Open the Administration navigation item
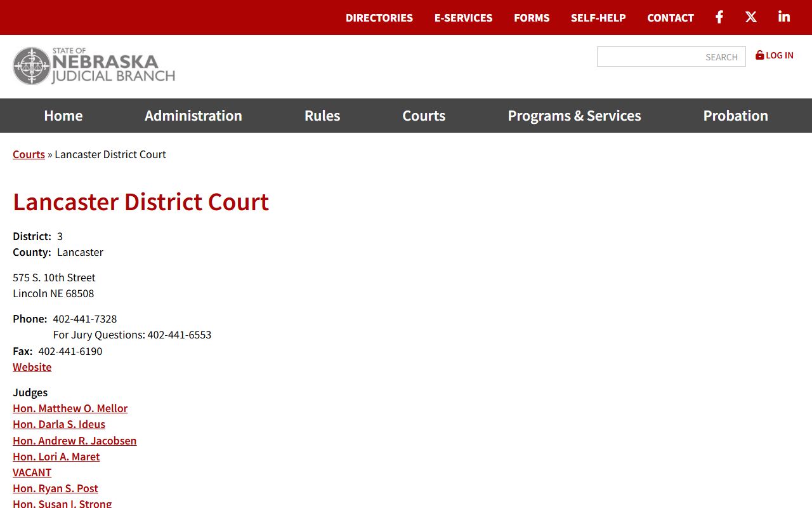 tap(193, 116)
